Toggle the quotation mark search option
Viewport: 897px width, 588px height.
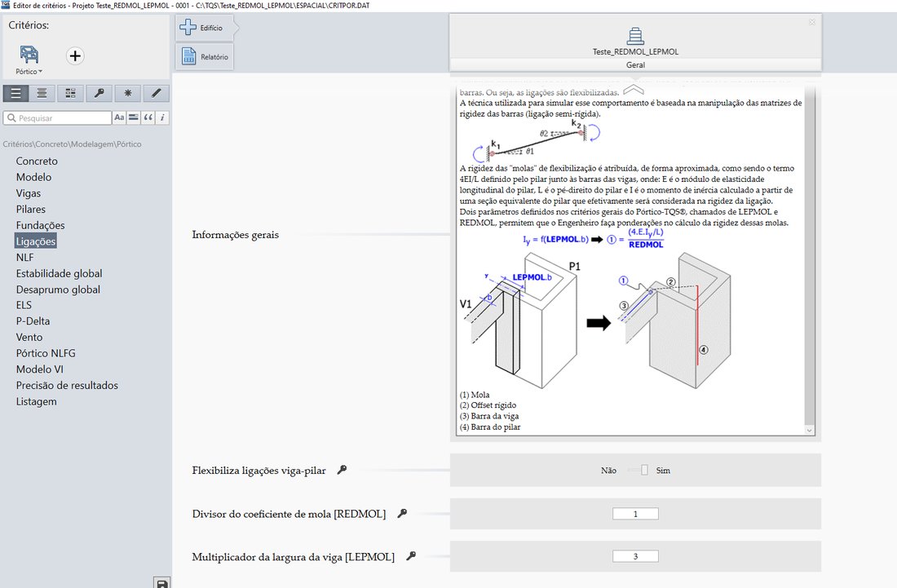[148, 117]
